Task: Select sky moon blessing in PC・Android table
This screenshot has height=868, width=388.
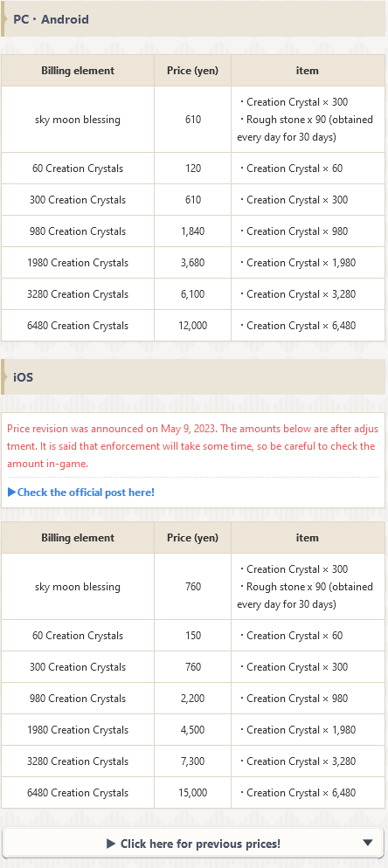Action: (x=78, y=120)
